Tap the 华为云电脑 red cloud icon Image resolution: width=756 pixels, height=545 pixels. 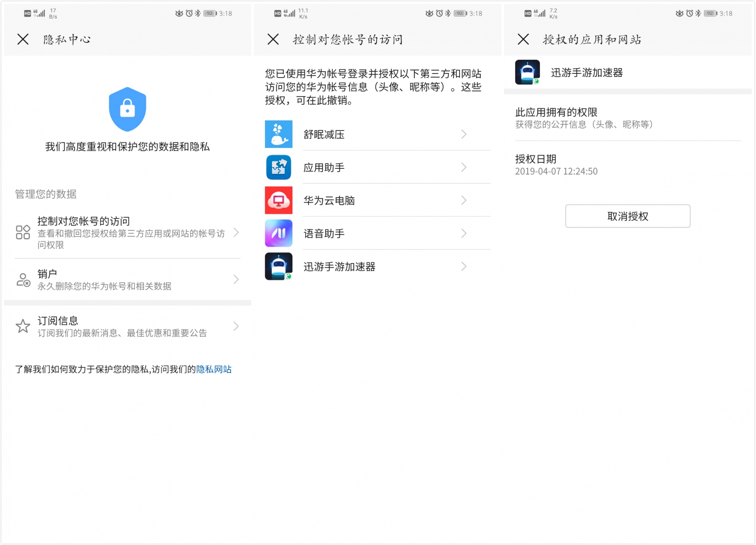click(x=278, y=200)
